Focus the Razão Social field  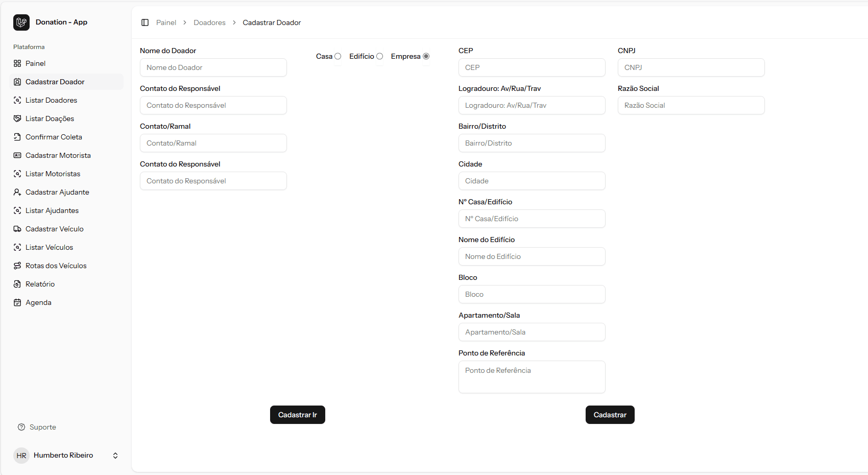pos(691,105)
